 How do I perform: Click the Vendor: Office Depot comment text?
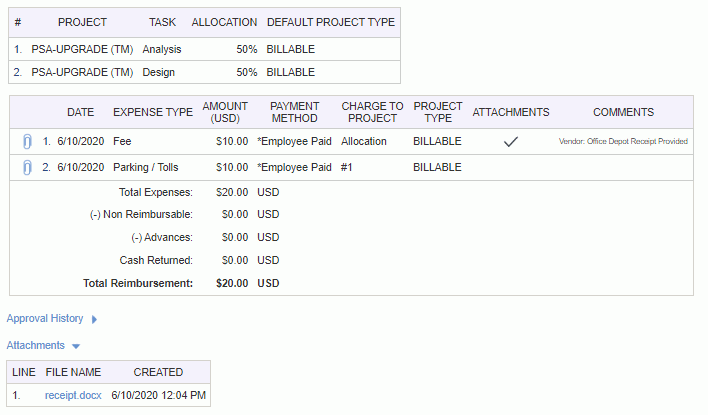623,141
